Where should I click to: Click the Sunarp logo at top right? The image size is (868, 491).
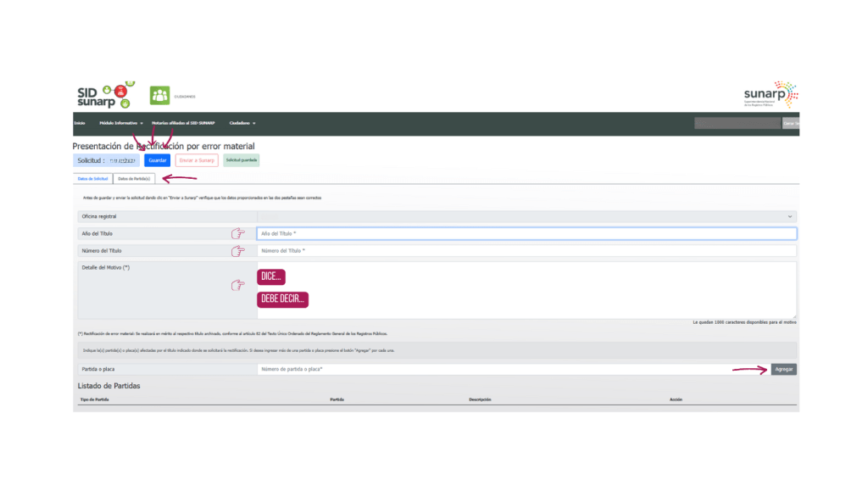pos(771,94)
